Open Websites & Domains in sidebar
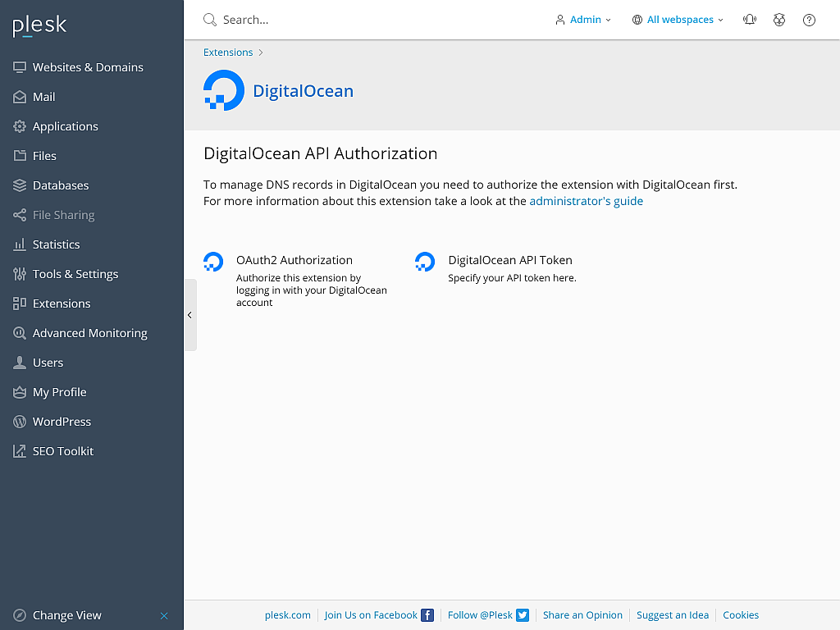The width and height of the screenshot is (840, 630). [x=88, y=67]
